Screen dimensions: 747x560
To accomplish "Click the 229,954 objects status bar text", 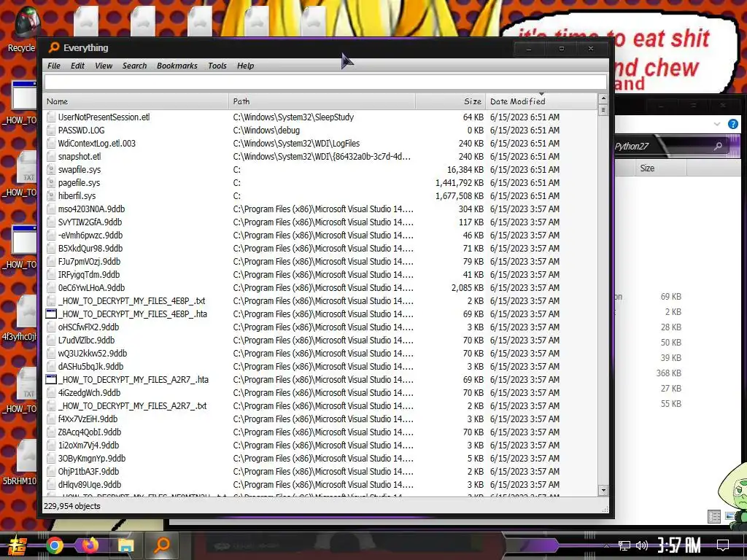I will click(x=72, y=506).
